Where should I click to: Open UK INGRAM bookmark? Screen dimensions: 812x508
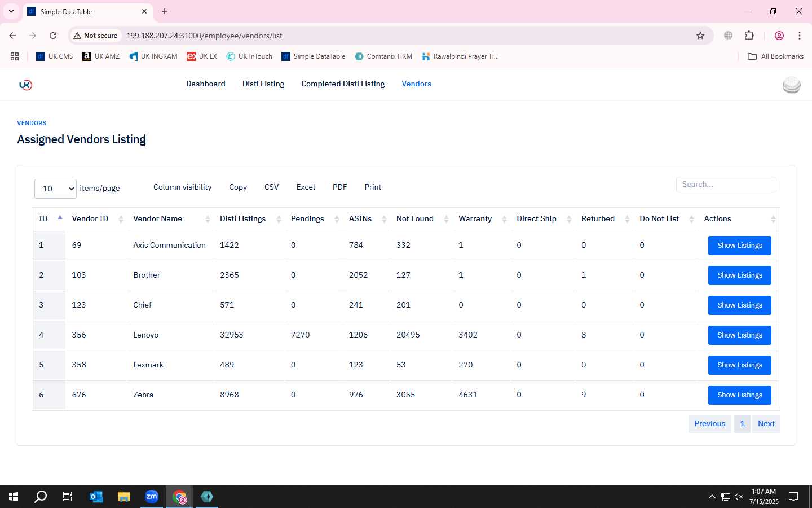tap(153, 56)
